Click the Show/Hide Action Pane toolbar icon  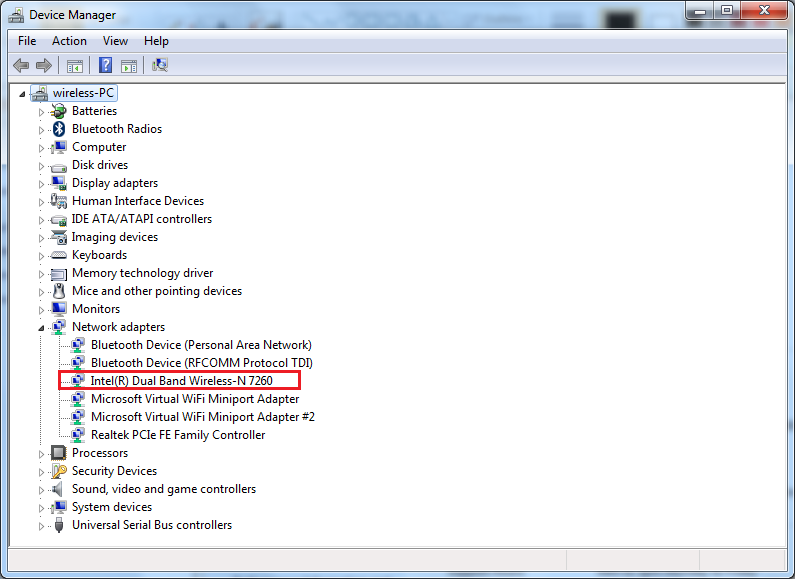point(129,65)
